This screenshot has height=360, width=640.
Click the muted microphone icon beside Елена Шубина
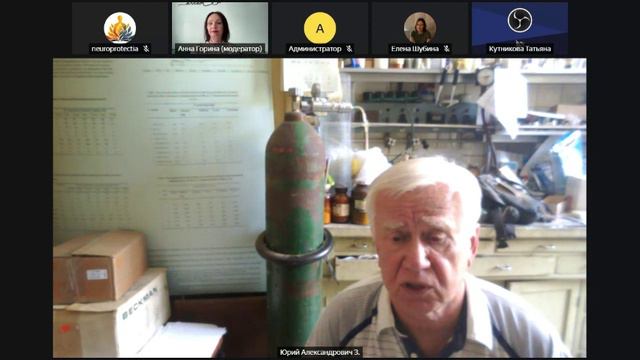click(x=447, y=49)
